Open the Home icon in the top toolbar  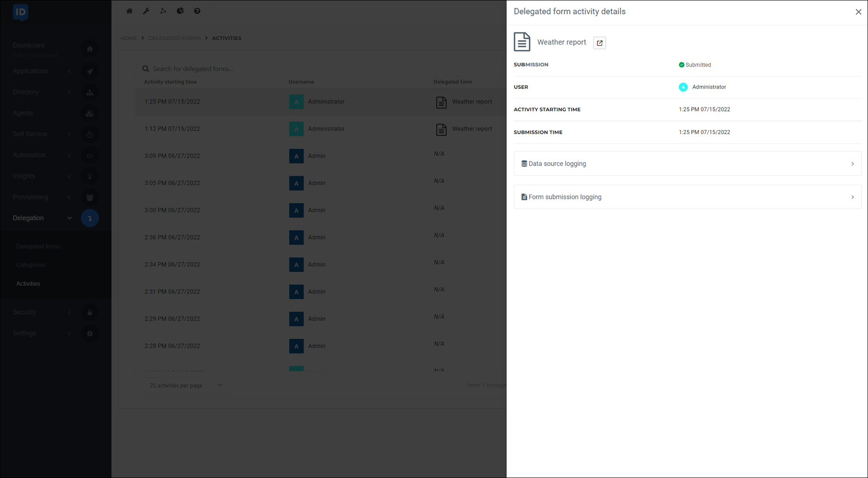coord(129,10)
